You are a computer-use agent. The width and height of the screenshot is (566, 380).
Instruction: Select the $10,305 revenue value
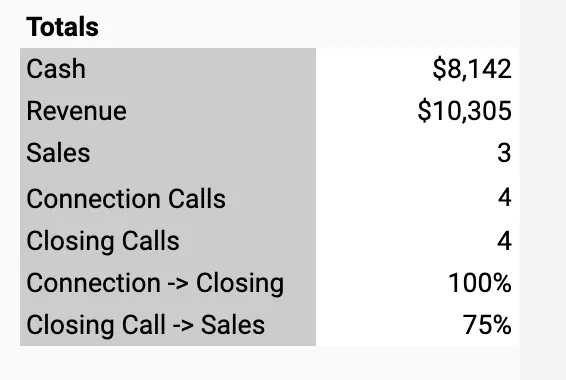pyautogui.click(x=464, y=111)
